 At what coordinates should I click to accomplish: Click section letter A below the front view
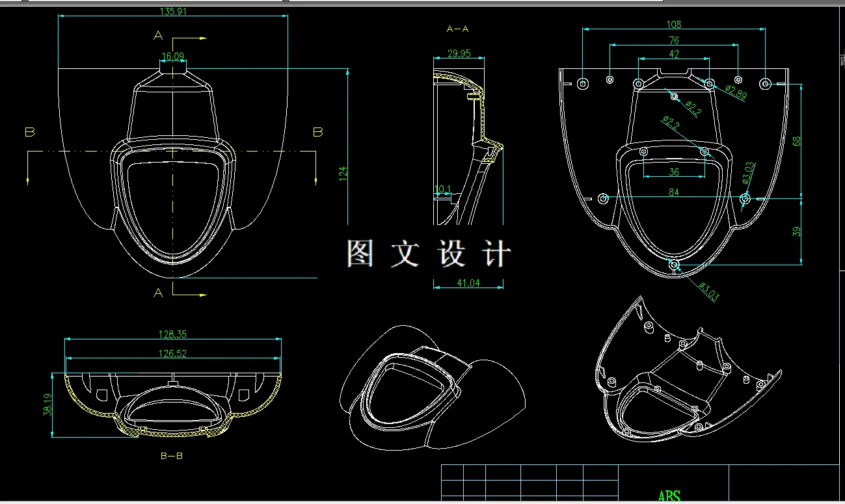pos(158,293)
